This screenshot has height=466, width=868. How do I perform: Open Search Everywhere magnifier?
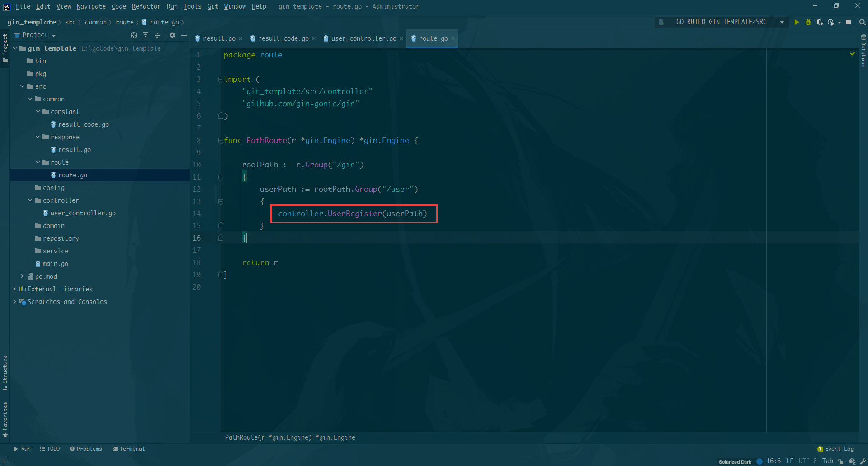[x=862, y=22]
